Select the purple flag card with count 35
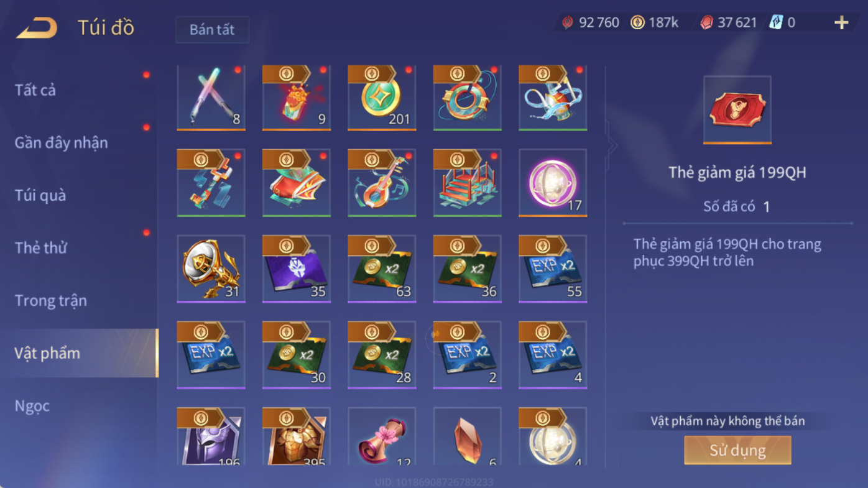 pyautogui.click(x=297, y=269)
